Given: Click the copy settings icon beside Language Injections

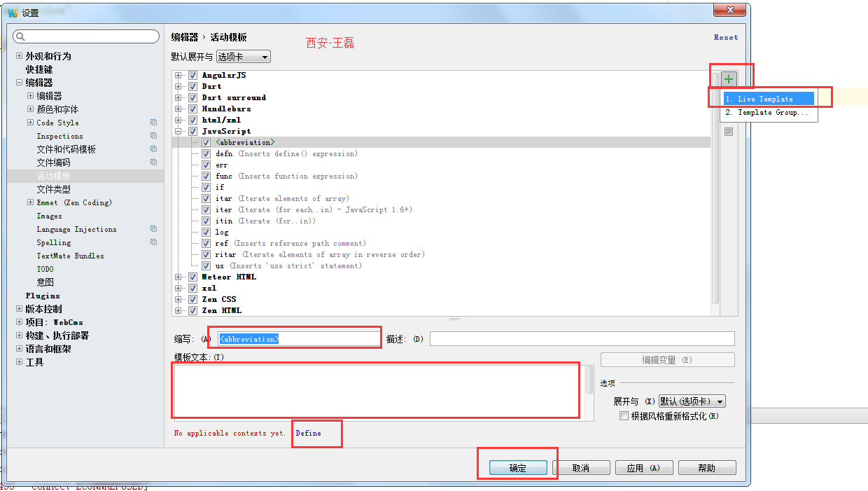Looking at the screenshot, I should [x=153, y=229].
